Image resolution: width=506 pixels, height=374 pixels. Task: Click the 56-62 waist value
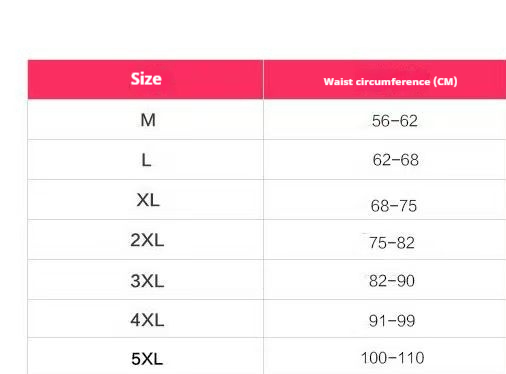click(x=395, y=121)
